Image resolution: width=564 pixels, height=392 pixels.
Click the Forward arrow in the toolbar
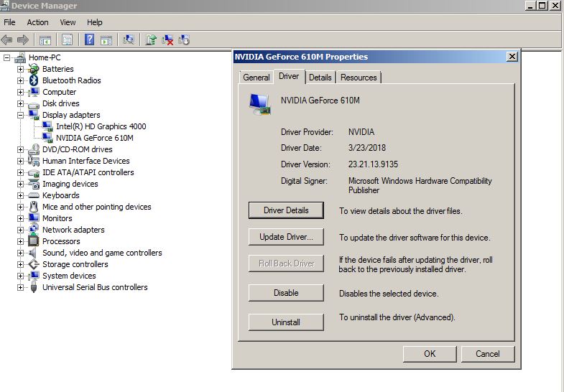pyautogui.click(x=23, y=39)
